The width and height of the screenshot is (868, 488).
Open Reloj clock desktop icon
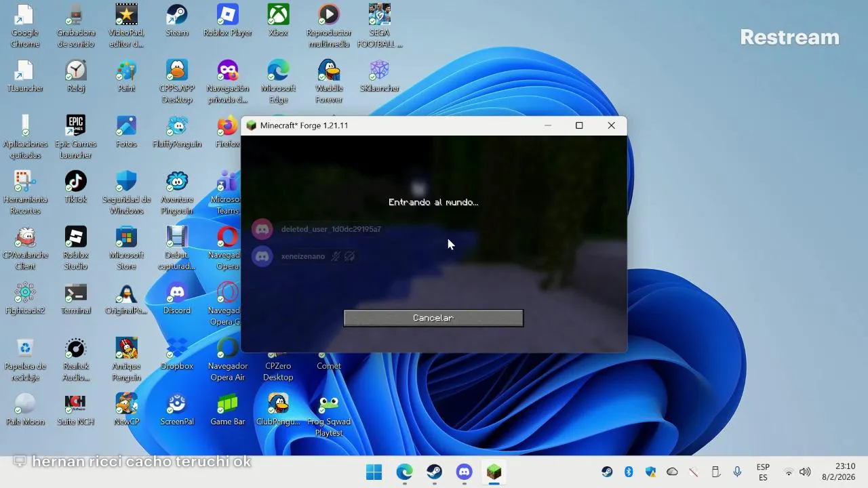pos(76,76)
